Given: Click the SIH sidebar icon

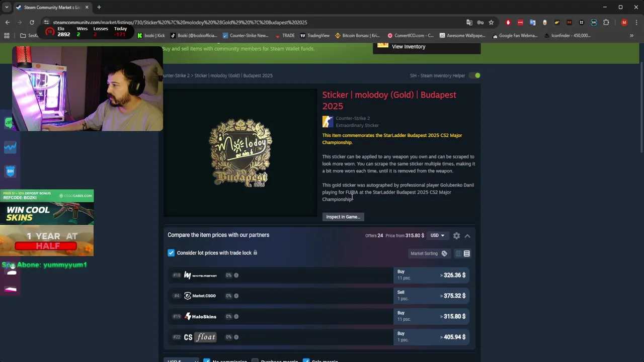Looking at the screenshot, I should coord(10,171).
